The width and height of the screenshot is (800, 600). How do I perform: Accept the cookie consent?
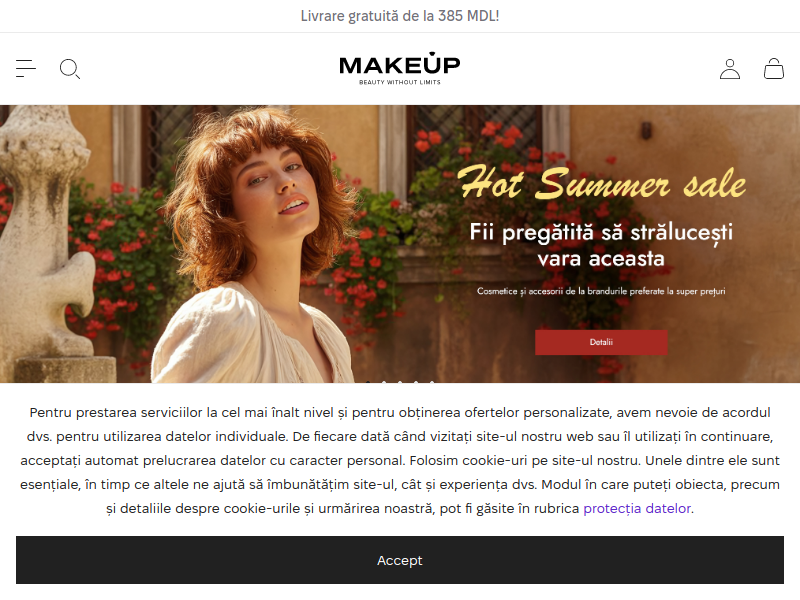point(399,560)
